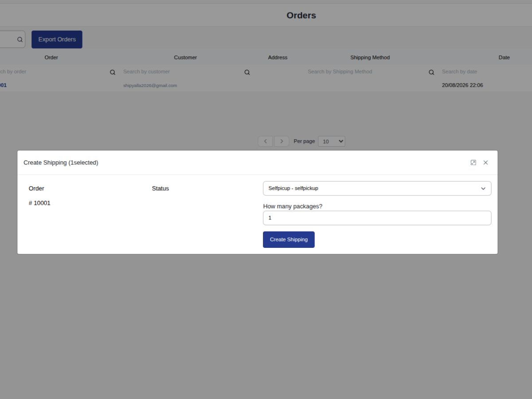Click the search icon in order column
The image size is (532, 399).
[113, 72]
